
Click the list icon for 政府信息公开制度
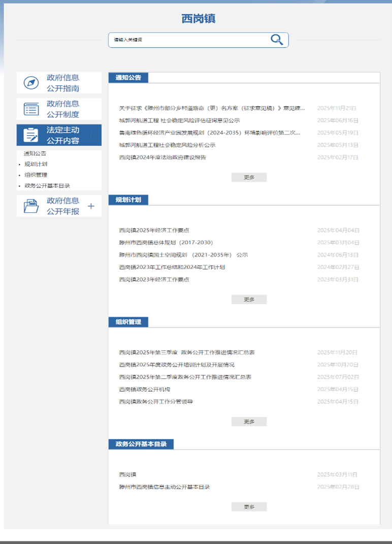(x=31, y=109)
